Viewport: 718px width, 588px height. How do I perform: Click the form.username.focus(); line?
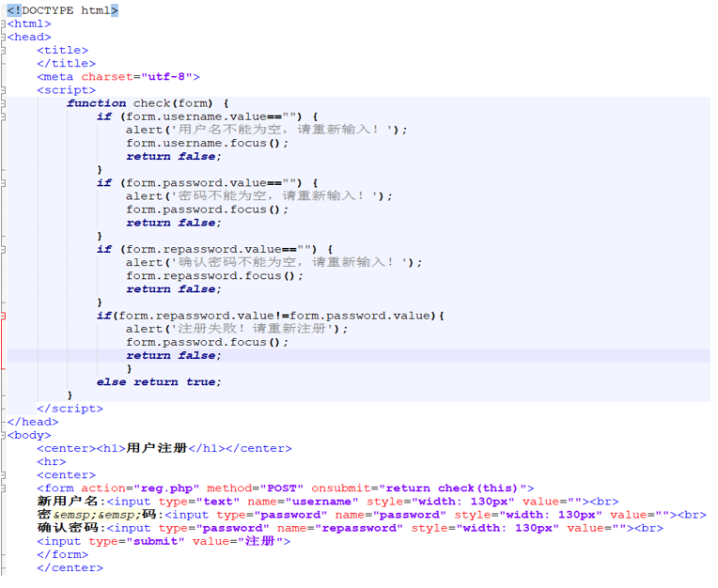(207, 143)
